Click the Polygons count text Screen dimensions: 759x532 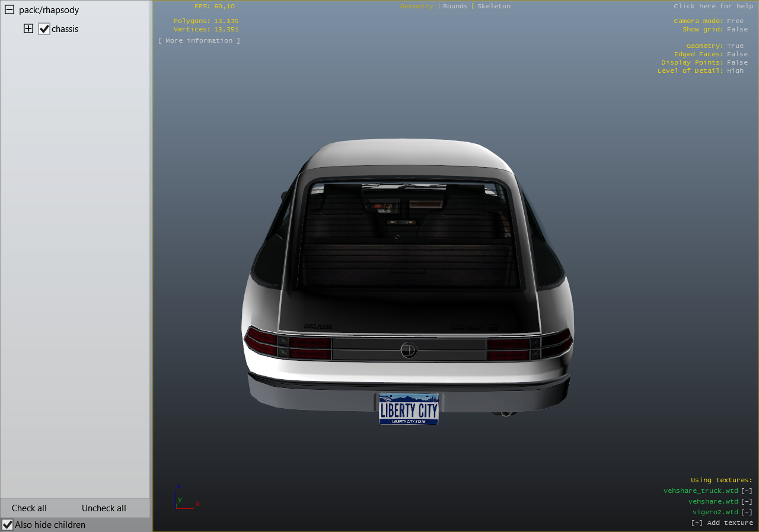coord(206,21)
